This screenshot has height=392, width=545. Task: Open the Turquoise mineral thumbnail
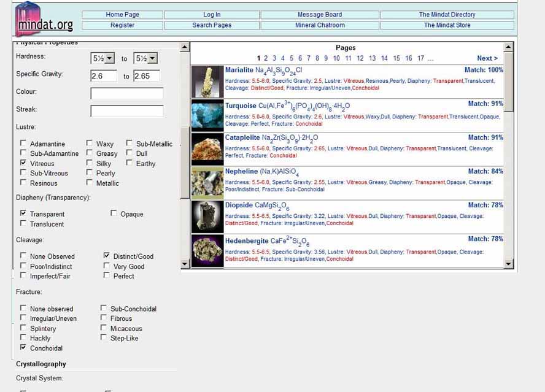pos(207,115)
